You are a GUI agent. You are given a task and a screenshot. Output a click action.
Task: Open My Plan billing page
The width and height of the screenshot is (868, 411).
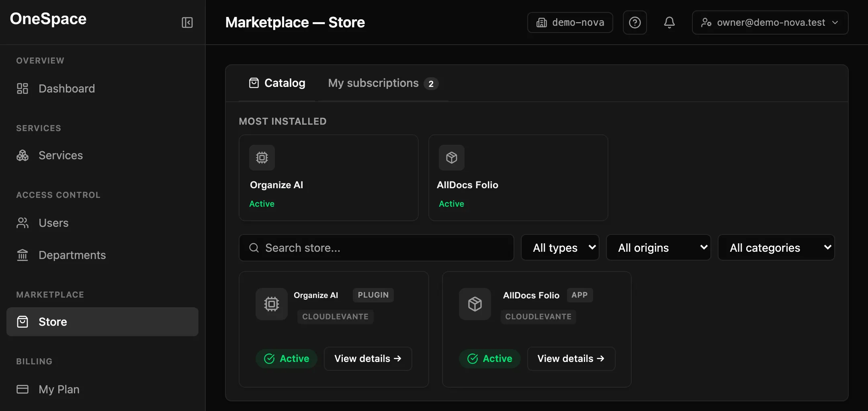point(102,389)
